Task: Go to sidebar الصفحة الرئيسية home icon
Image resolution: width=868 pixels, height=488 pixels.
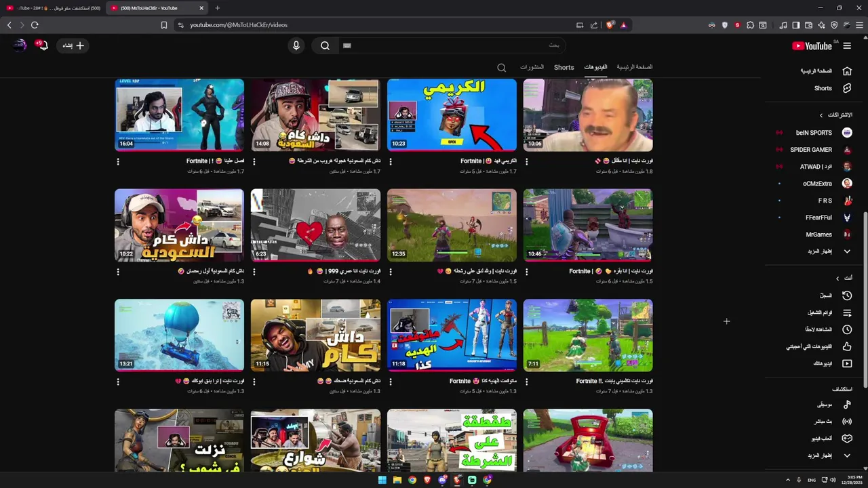Action: tap(847, 71)
